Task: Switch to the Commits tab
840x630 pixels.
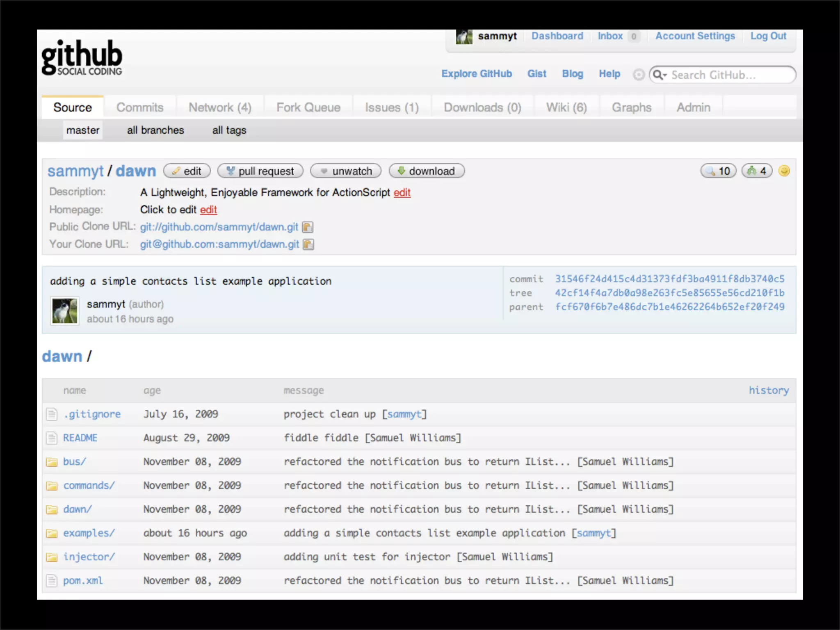Action: click(140, 107)
